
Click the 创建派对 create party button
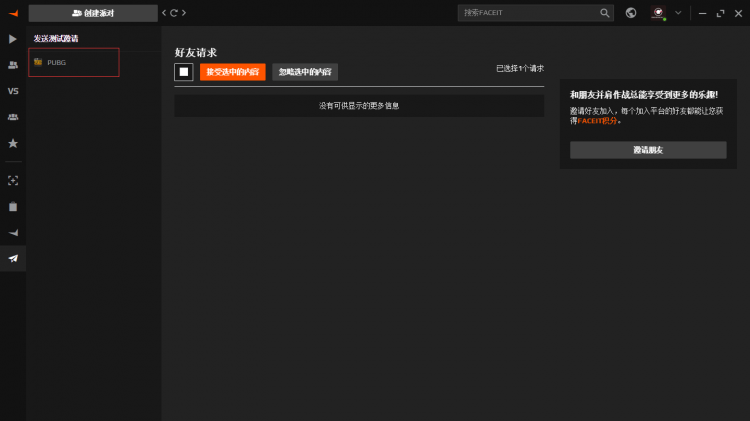coord(93,13)
